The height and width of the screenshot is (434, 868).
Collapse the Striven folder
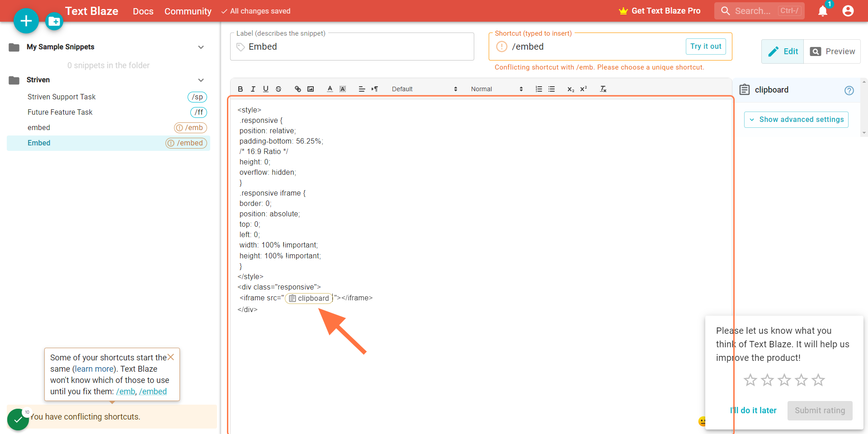(x=201, y=80)
